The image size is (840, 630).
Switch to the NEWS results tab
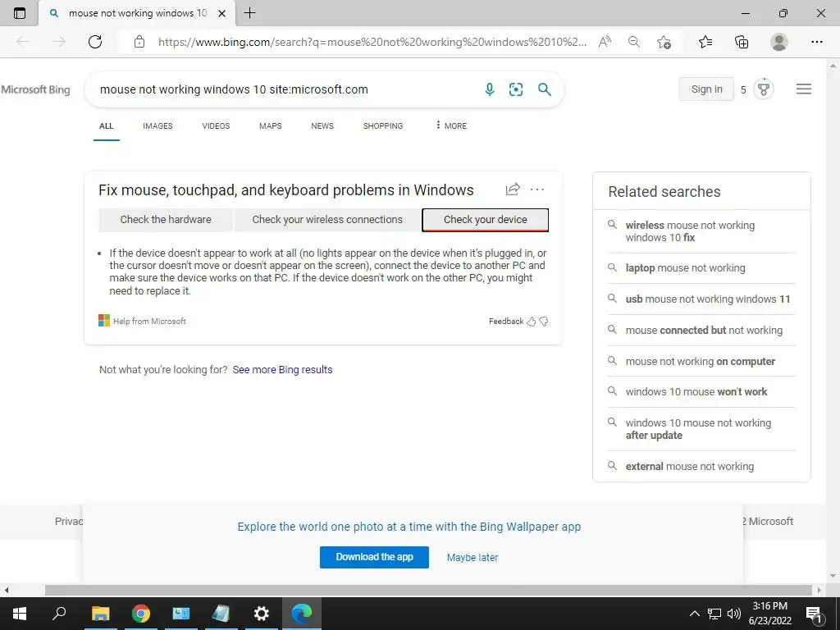322,126
